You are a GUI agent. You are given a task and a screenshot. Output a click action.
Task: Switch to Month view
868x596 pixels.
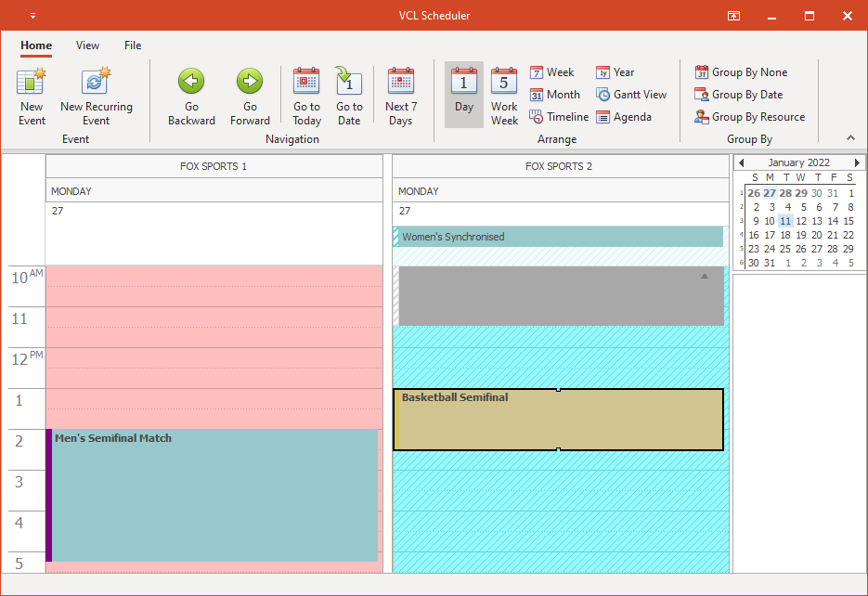(554, 94)
